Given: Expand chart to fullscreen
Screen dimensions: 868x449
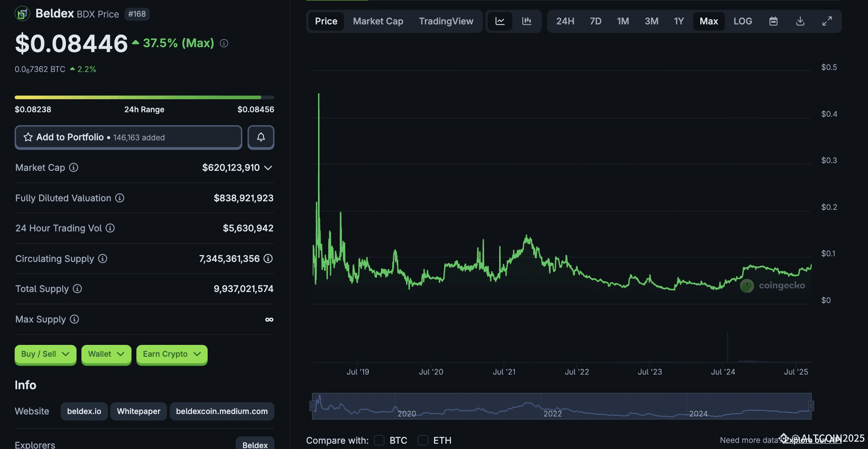Looking at the screenshot, I should [x=827, y=21].
